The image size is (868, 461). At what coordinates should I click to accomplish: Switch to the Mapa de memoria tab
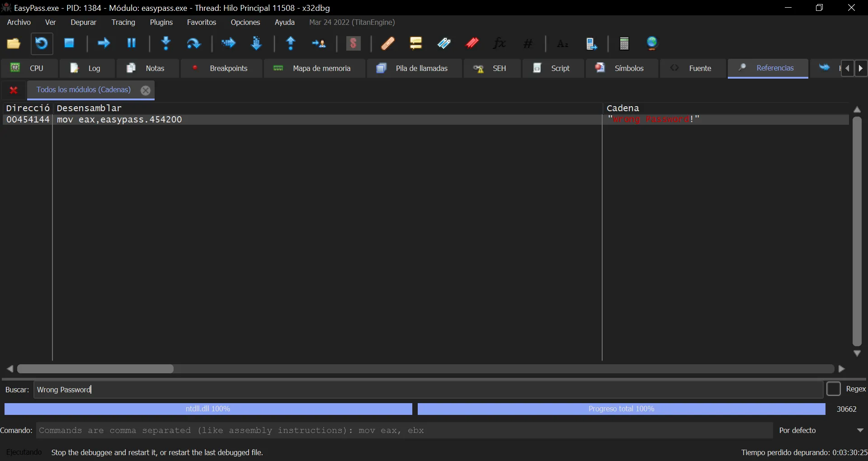pyautogui.click(x=314, y=68)
